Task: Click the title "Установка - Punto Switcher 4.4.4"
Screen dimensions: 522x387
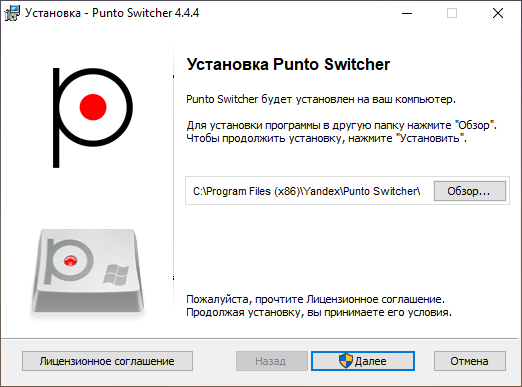Action: tap(112, 13)
